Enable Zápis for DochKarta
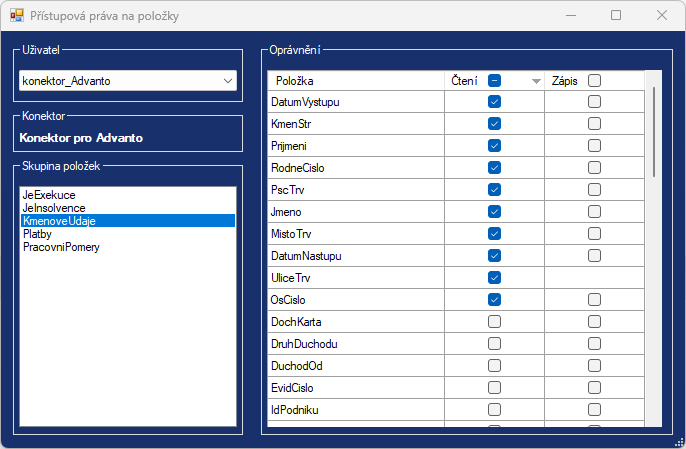This screenshot has width=686, height=449. [594, 322]
